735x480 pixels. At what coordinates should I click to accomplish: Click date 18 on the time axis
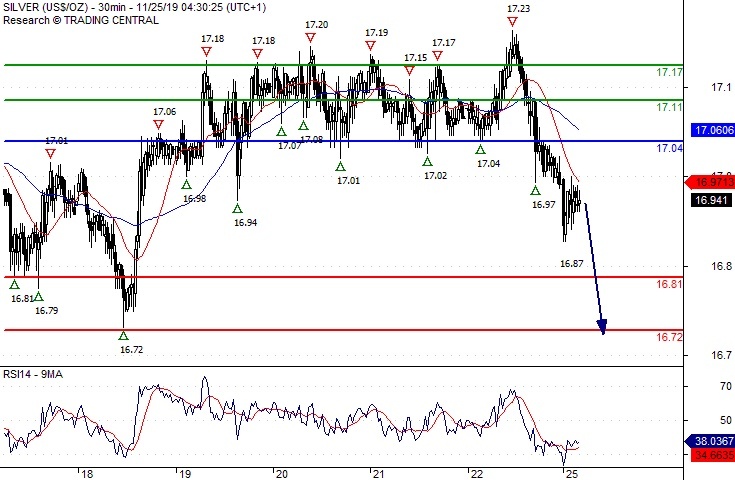point(87,474)
